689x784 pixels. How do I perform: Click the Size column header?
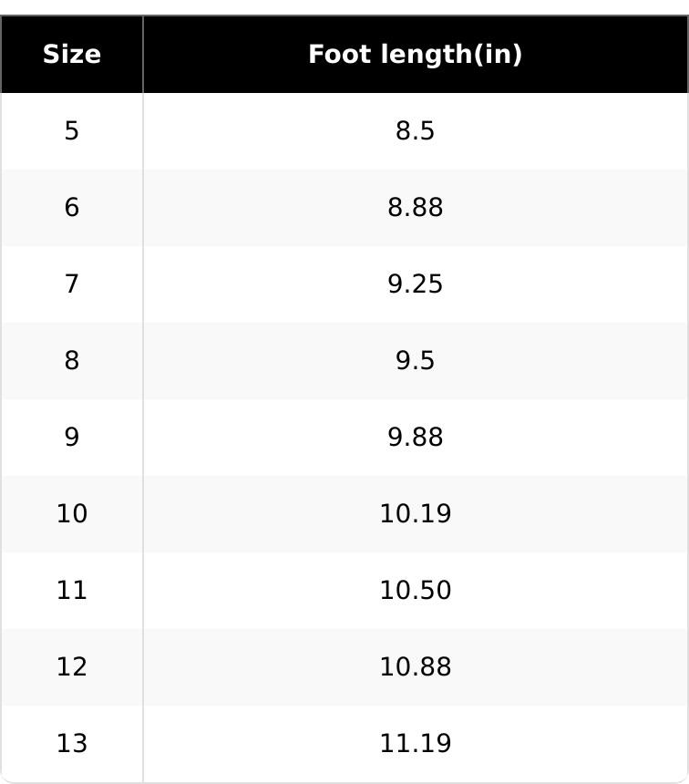pyautogui.click(x=72, y=55)
